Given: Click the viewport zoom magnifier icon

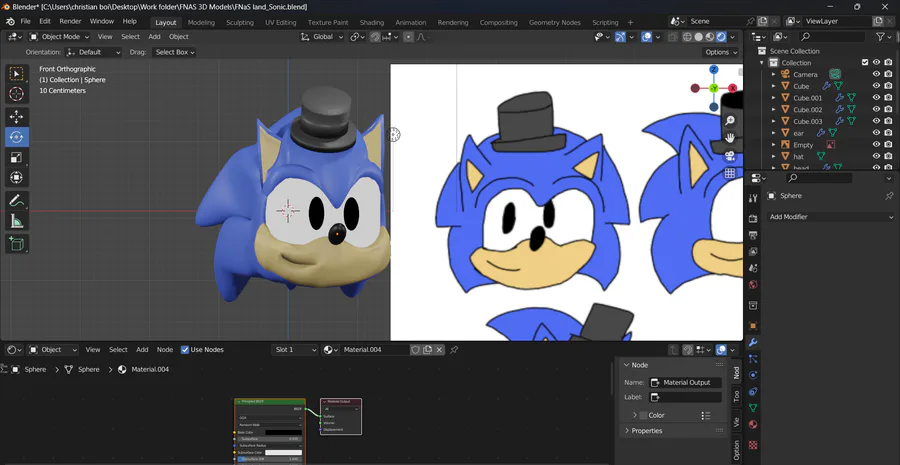Looking at the screenshot, I should click(x=730, y=121).
